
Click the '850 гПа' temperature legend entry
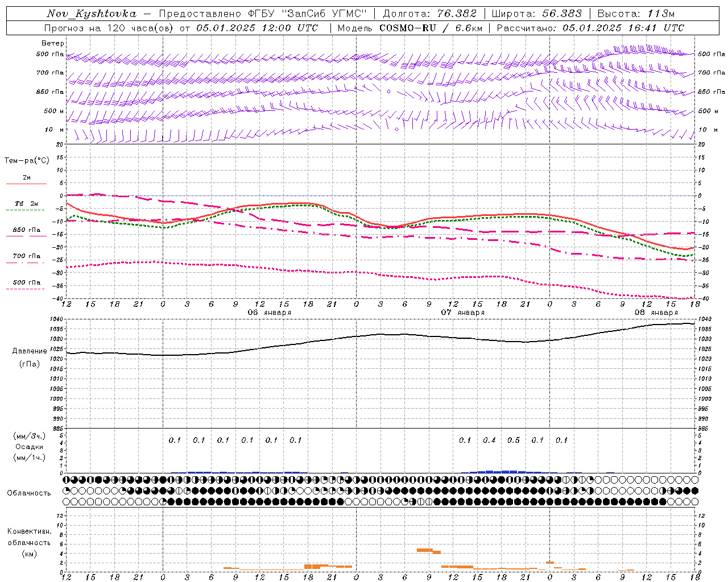pyautogui.click(x=27, y=230)
